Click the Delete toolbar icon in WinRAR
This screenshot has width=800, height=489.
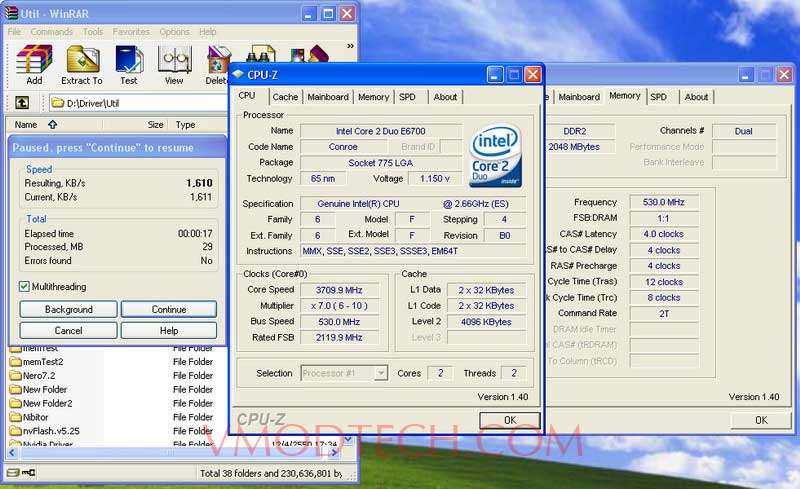tap(218, 60)
